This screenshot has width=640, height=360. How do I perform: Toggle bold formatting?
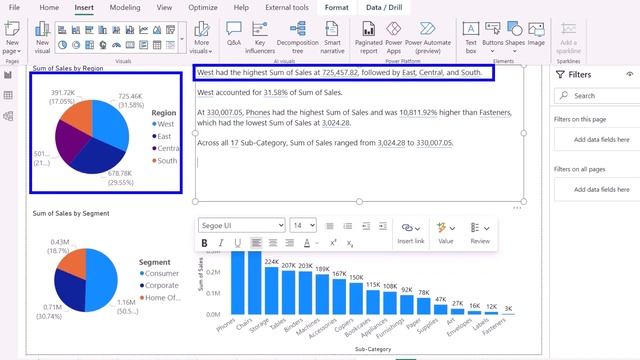pyautogui.click(x=204, y=243)
